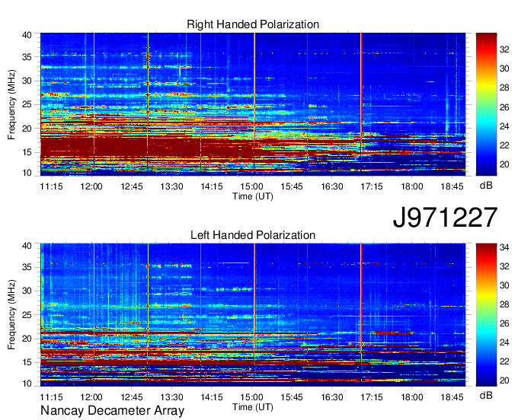The image size is (518, 420).
Task: Click the 14:15 time tick under Left Handed plot
Action: point(212,397)
